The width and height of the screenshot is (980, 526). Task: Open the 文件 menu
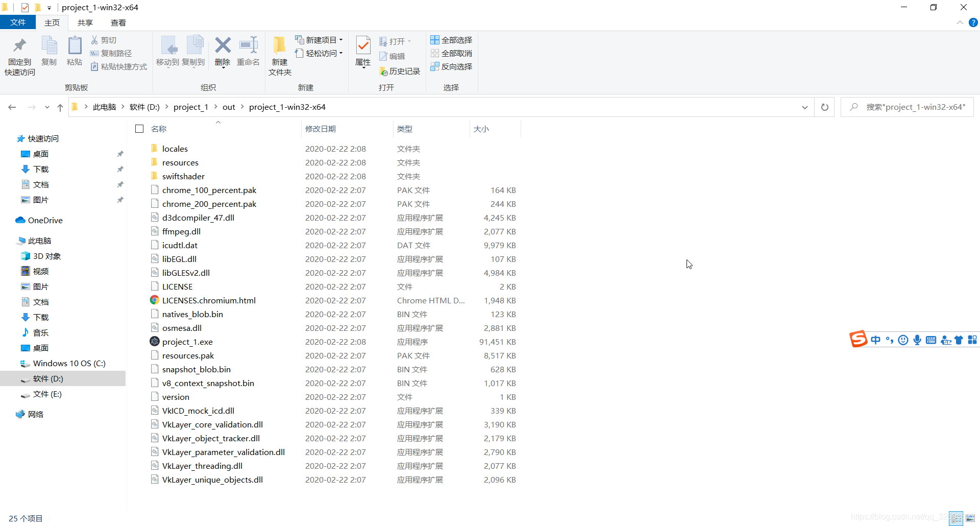point(18,22)
